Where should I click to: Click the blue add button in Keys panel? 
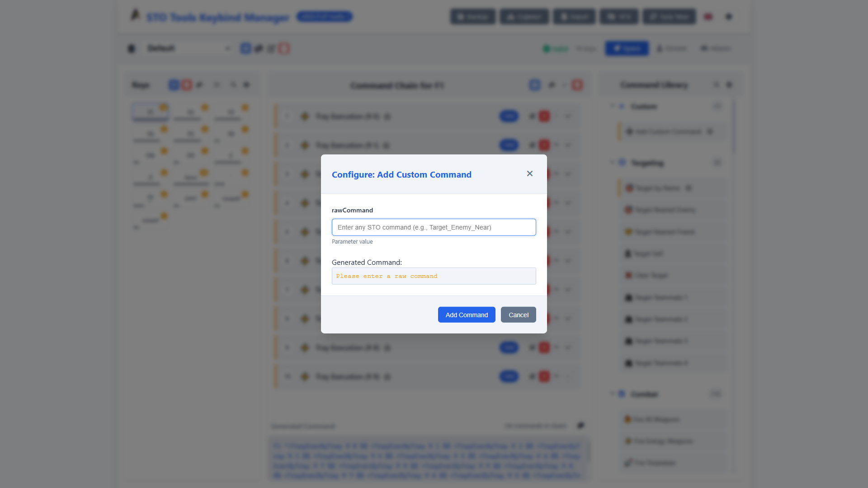[x=174, y=85]
